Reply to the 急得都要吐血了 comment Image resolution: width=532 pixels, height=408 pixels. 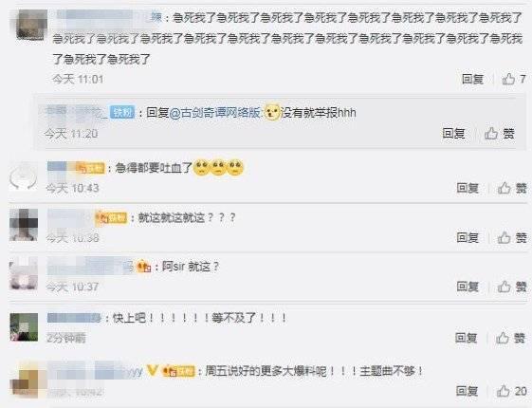[x=468, y=188]
